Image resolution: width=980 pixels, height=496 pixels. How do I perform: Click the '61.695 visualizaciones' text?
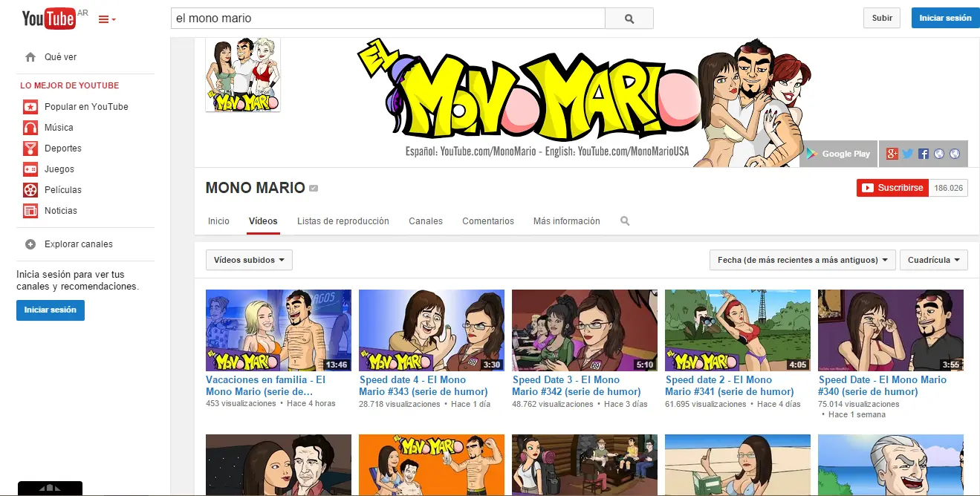click(706, 404)
